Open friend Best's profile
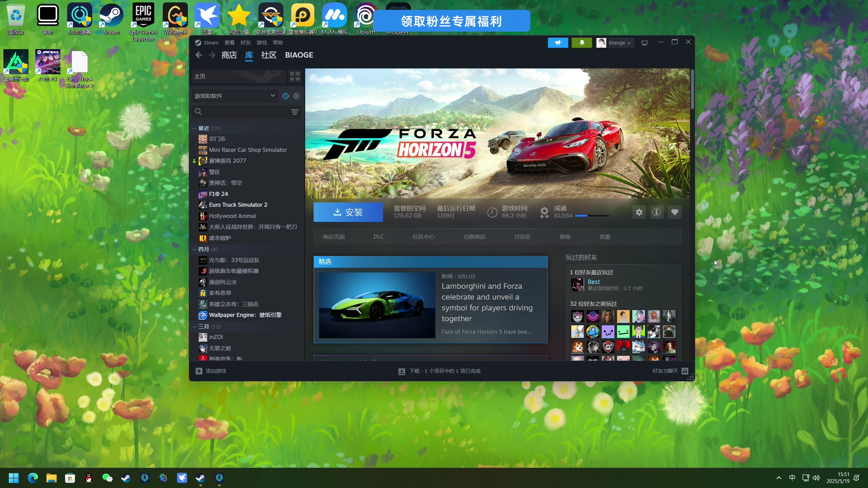The image size is (868, 488). pyautogui.click(x=594, y=282)
